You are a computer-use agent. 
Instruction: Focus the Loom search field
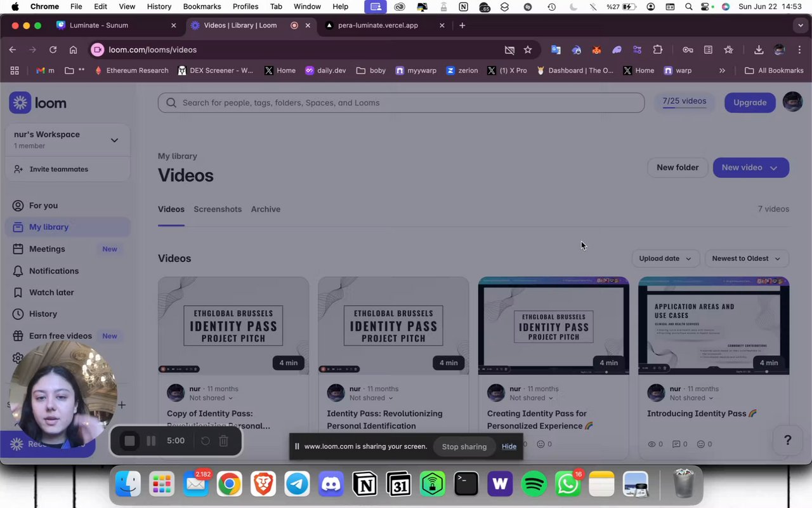(x=401, y=102)
